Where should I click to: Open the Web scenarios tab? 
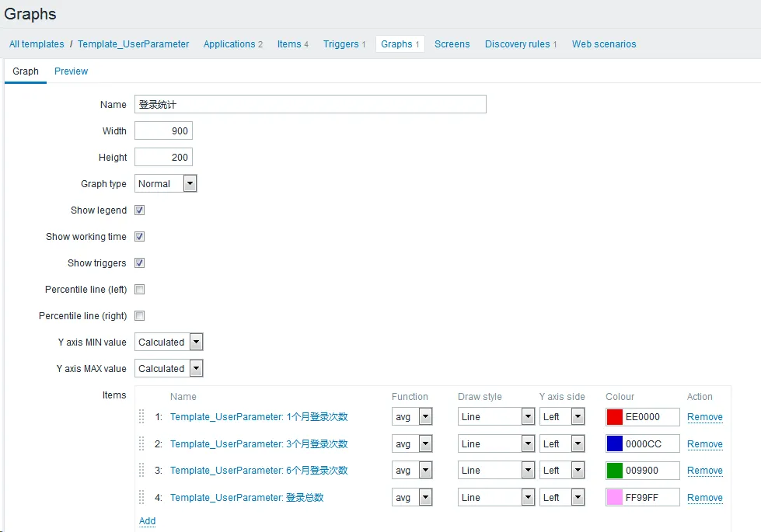pos(604,44)
